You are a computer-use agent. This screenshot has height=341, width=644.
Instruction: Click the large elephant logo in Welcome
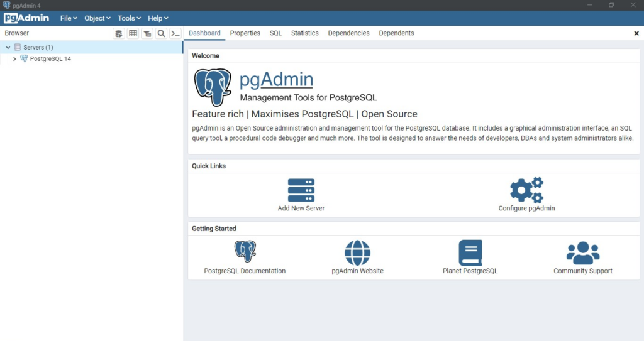click(213, 87)
